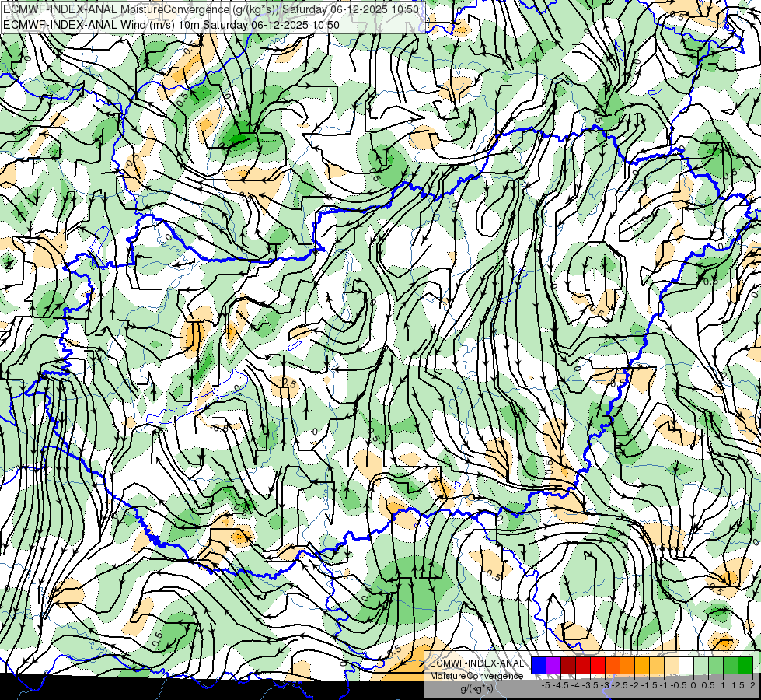This screenshot has height=700, width=761.
Task: Click the orange-red swatch left of -2.5
Action: [613, 665]
